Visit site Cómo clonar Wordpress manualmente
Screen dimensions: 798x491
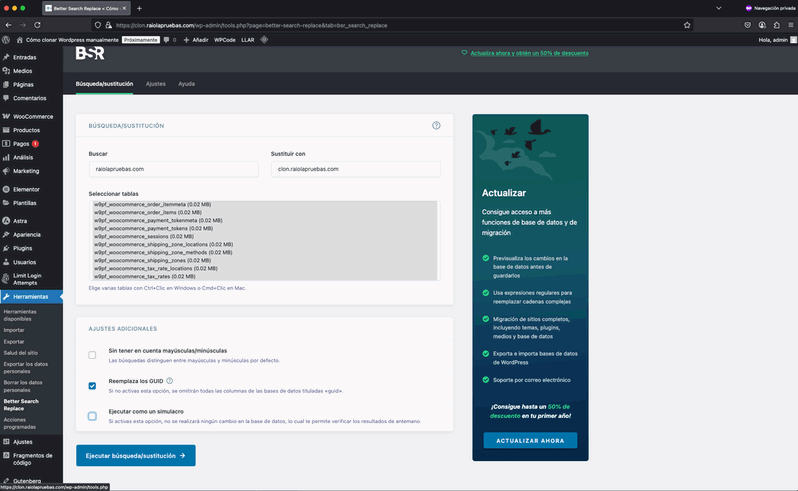(x=67, y=40)
